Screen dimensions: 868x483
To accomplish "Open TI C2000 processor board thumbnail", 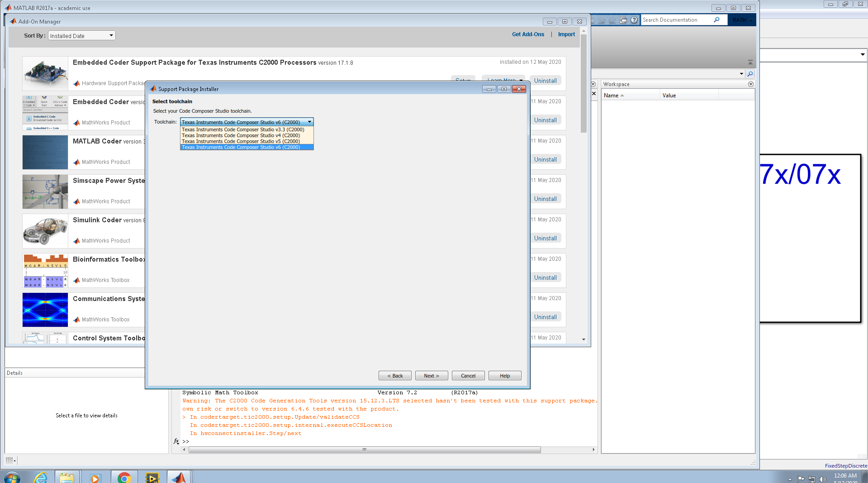I will click(45, 73).
